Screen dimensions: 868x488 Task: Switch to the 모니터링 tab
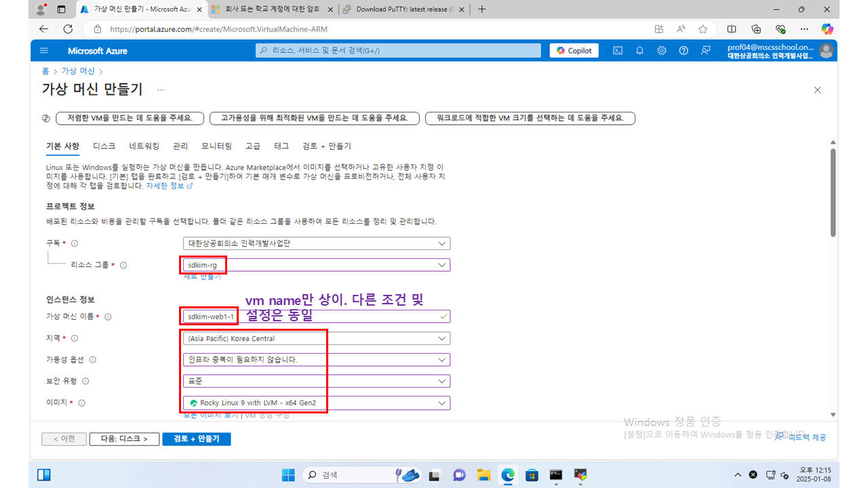pos(216,146)
